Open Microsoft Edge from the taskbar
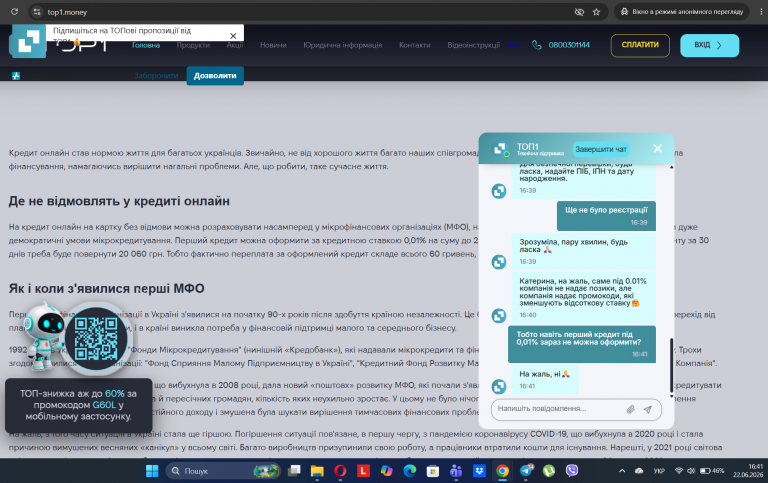 tap(409, 471)
